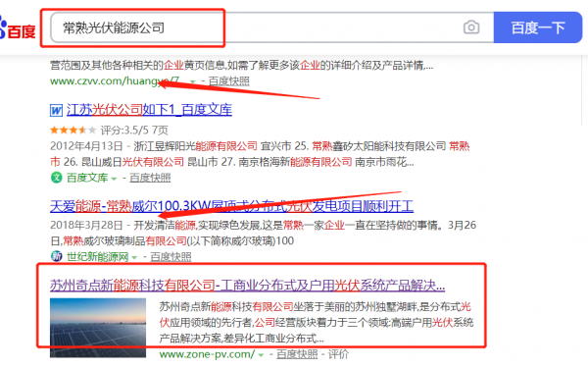Open the 天爱能源-常熟威尔 project result link
Screen dimensions: 588x368
(231, 206)
